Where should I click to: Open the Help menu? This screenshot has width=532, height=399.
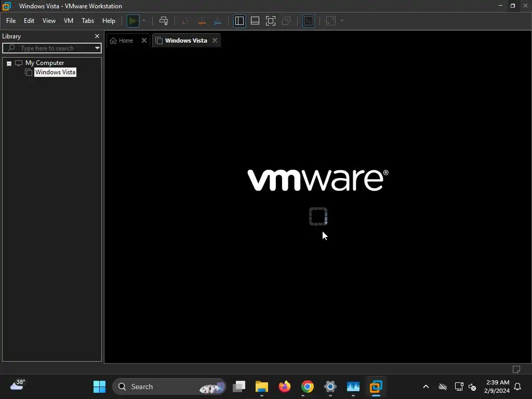[109, 21]
